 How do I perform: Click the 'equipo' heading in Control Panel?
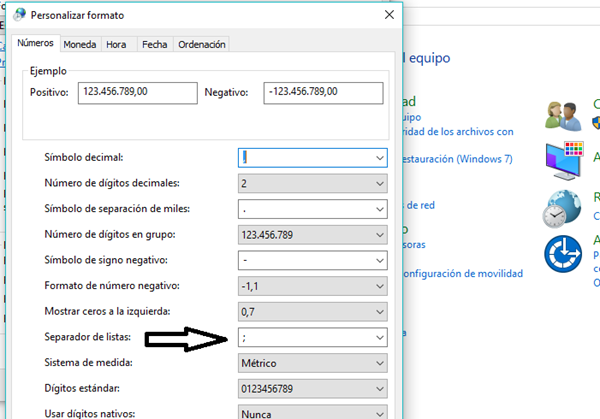click(429, 58)
